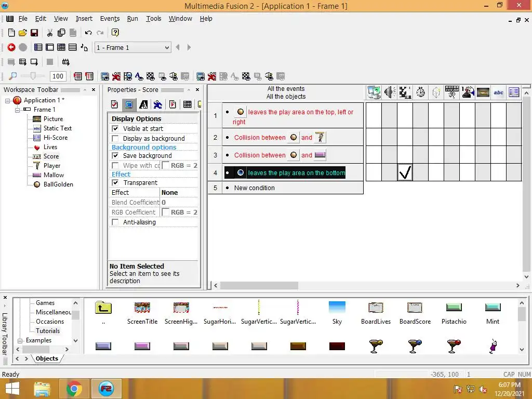Select Score object in workspace tree
The image size is (532, 399).
(51, 156)
